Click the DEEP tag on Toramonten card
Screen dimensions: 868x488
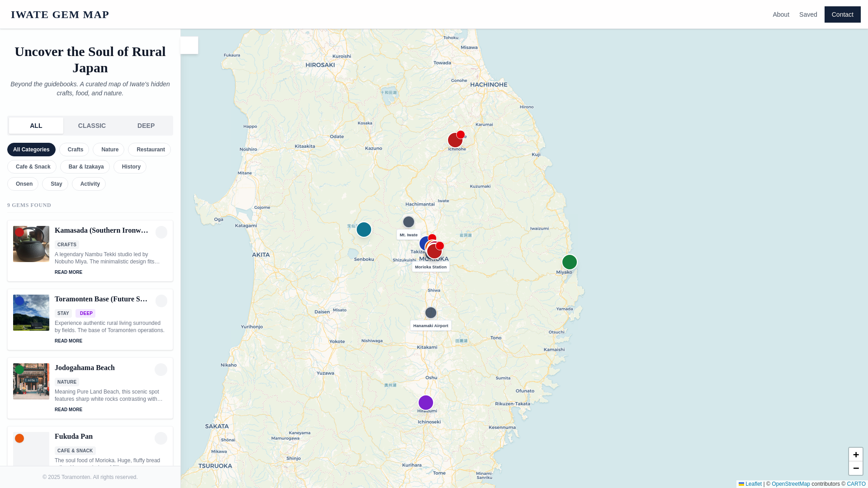point(85,314)
